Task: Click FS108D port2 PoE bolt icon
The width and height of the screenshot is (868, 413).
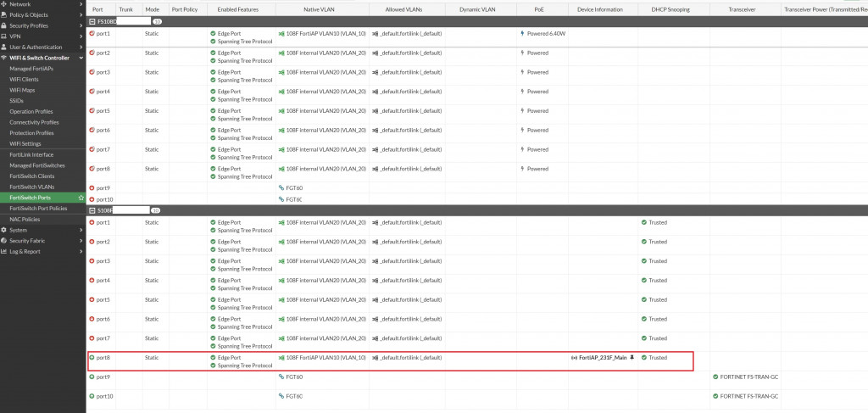Action: [x=522, y=53]
